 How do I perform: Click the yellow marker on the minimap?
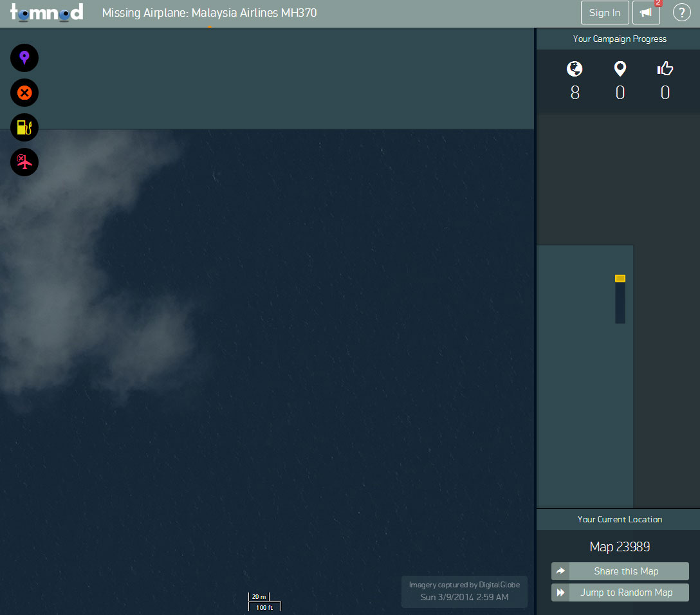pos(620,279)
